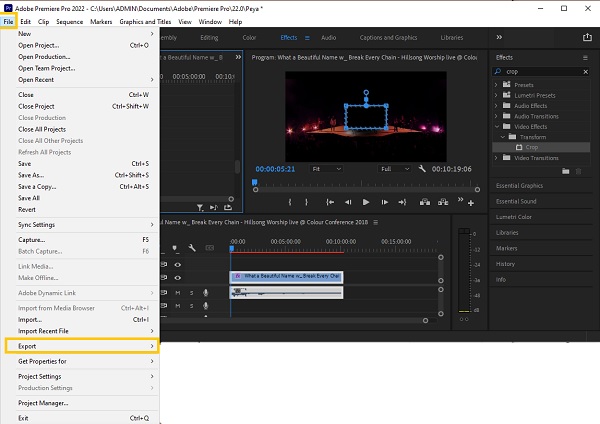Click the timeline playhead at start

pyautogui.click(x=232, y=249)
